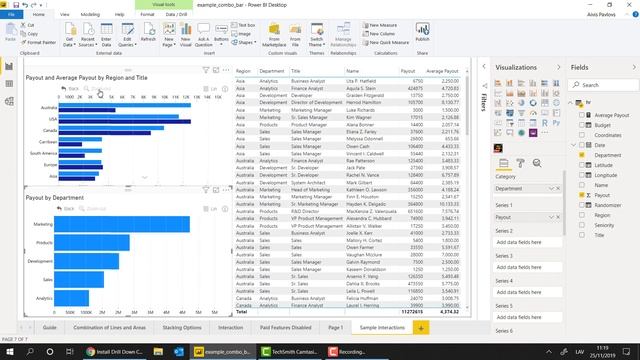Open Department category field dropdown
This screenshot has height=360, width=640.
click(551, 189)
